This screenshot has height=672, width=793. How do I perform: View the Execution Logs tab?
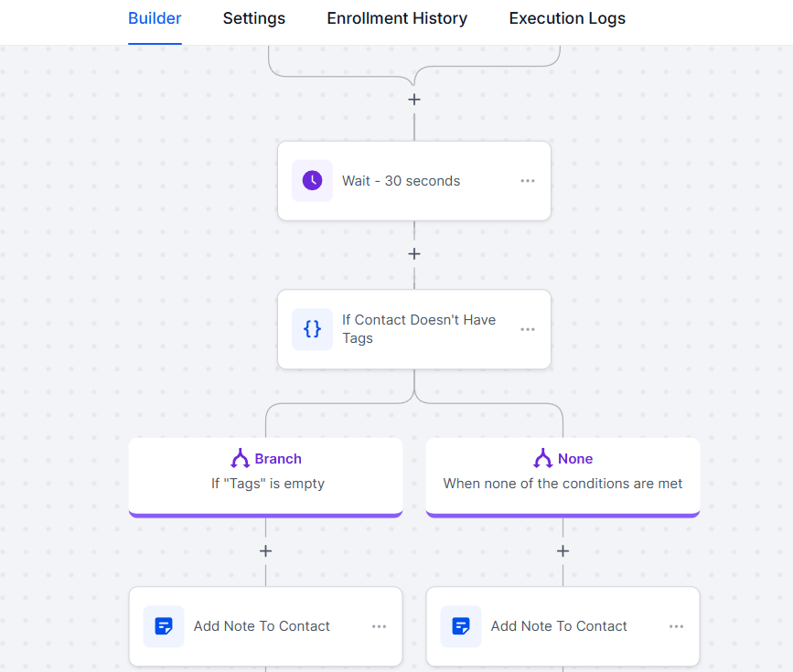coord(567,18)
